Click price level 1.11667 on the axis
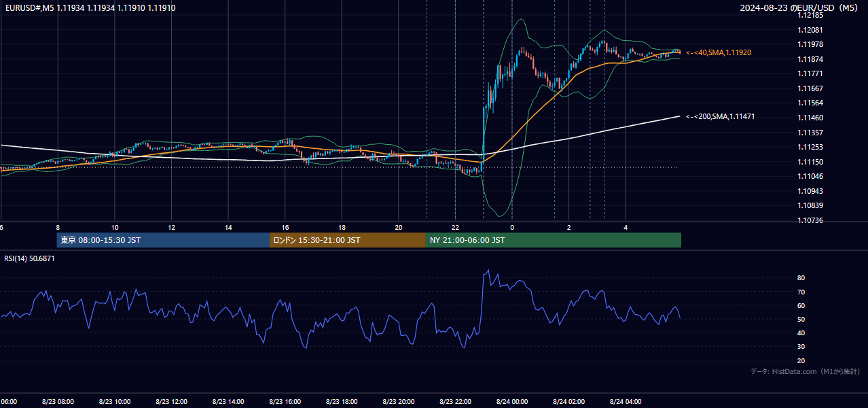The width and height of the screenshot is (868, 408). 810,88
